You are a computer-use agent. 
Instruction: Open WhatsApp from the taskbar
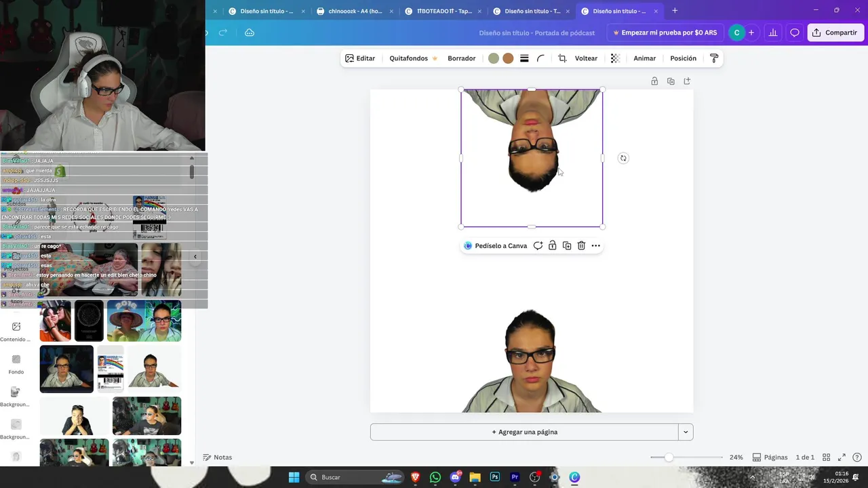click(x=435, y=477)
